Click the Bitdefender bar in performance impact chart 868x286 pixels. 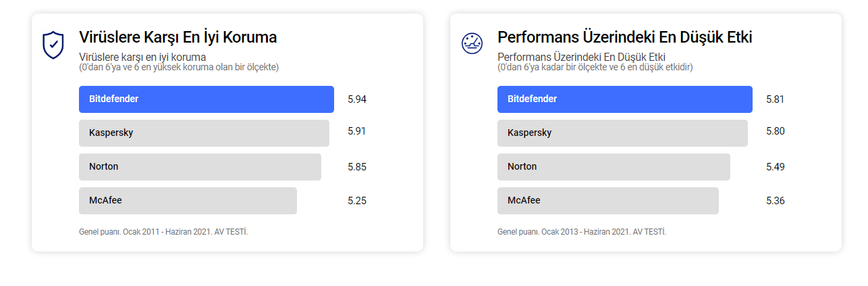[624, 99]
